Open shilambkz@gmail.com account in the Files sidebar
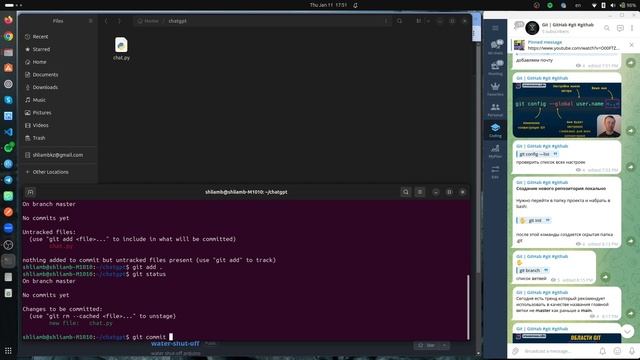Screen dimensions: 640x360 (59, 155)
